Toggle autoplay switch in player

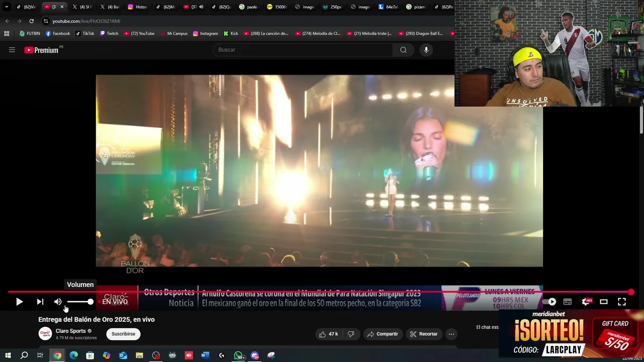[549, 302]
